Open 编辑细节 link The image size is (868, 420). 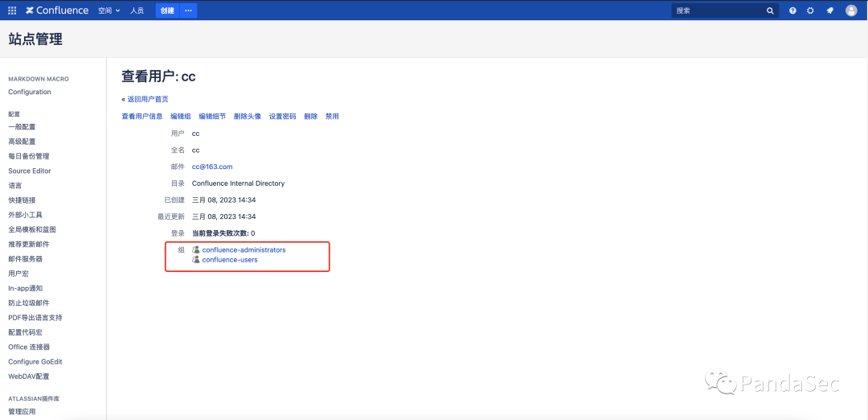coord(212,117)
